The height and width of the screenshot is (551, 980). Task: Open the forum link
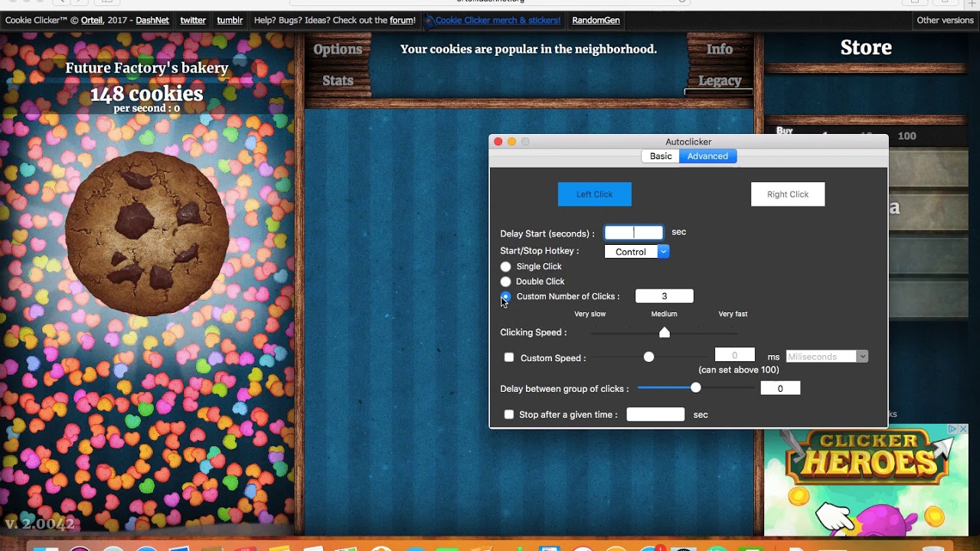(x=403, y=21)
